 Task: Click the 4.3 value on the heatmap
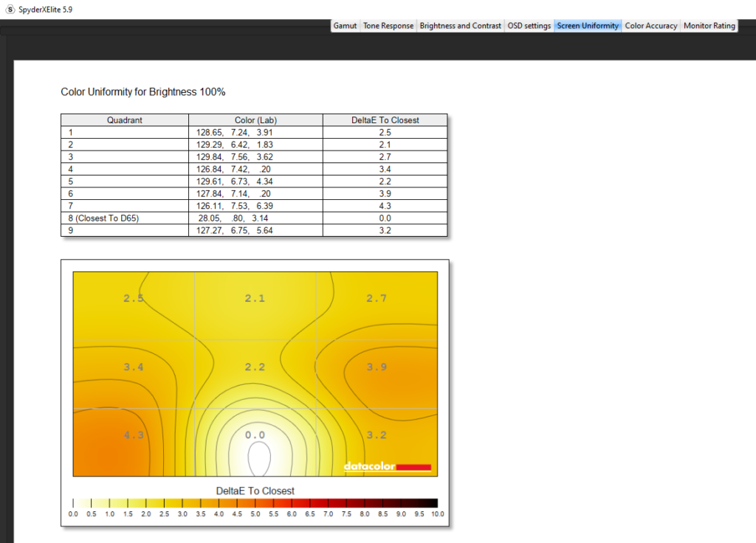click(134, 435)
